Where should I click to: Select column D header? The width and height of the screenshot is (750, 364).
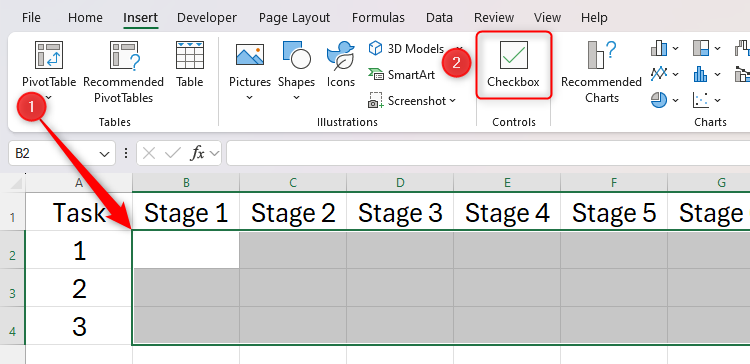coord(400,183)
